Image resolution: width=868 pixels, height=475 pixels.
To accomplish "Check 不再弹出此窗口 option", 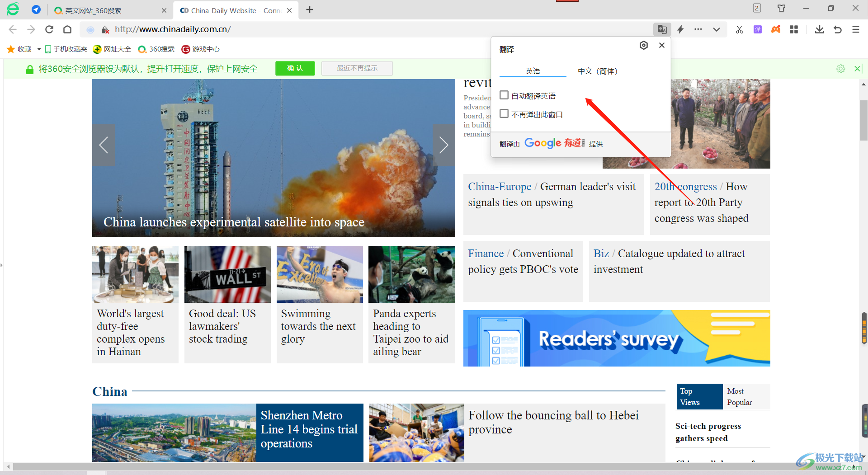I will click(504, 114).
